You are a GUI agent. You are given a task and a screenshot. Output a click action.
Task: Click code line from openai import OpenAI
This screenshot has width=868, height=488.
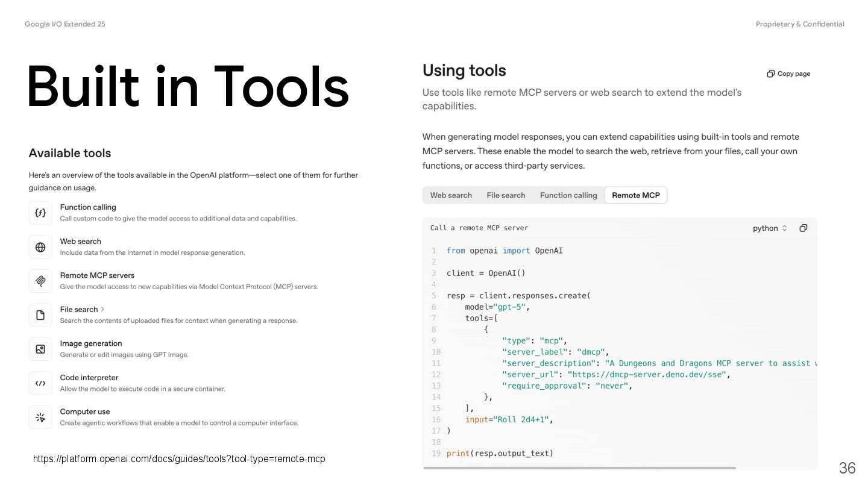click(x=505, y=251)
